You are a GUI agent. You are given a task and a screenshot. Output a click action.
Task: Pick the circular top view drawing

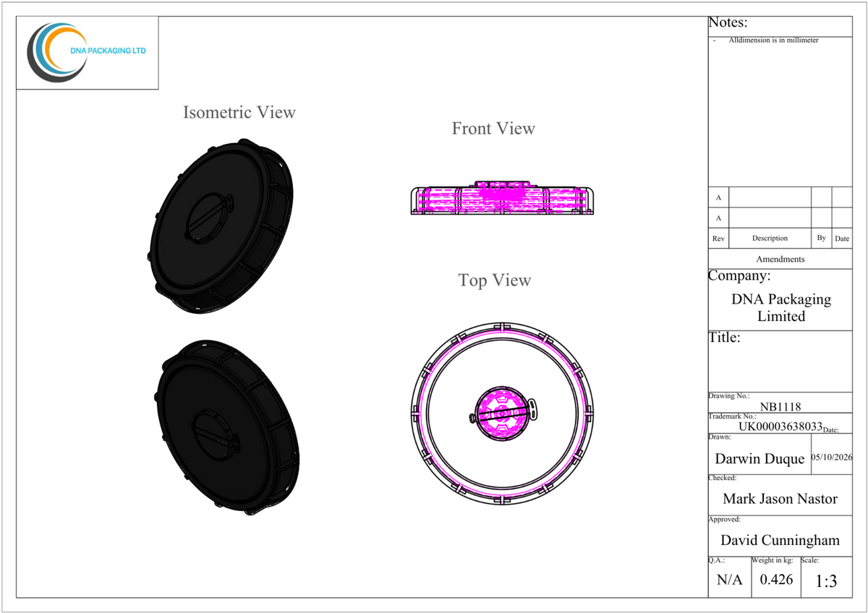point(503,414)
